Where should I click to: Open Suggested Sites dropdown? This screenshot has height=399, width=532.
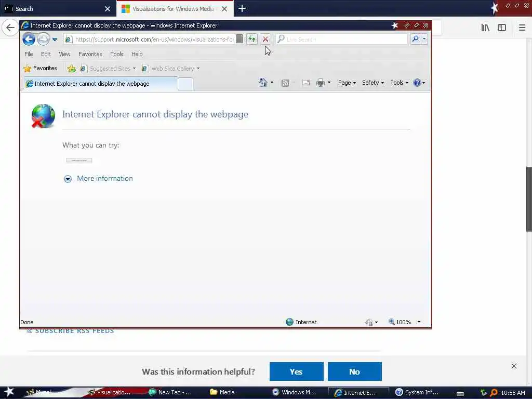108,69
